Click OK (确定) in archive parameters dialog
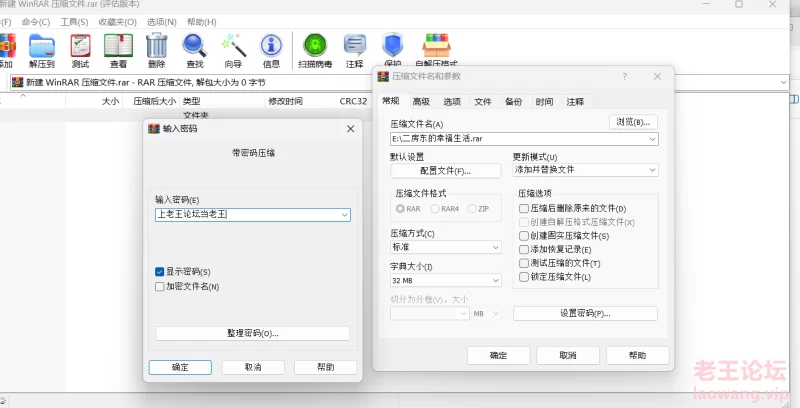The height and width of the screenshot is (408, 800). (498, 355)
